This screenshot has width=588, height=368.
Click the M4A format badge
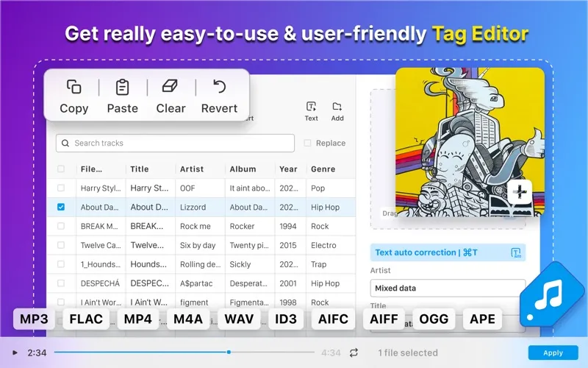(188, 319)
